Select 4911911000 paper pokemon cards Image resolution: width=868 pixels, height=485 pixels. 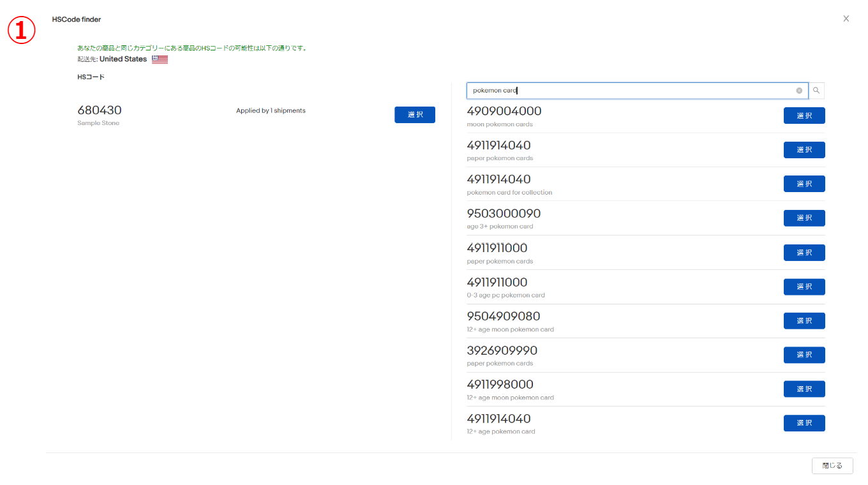click(x=804, y=253)
